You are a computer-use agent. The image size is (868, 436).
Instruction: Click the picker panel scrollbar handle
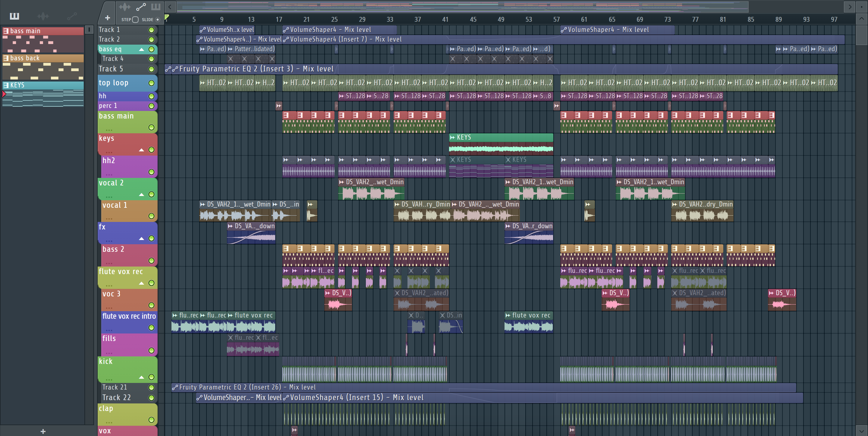pyautogui.click(x=89, y=30)
